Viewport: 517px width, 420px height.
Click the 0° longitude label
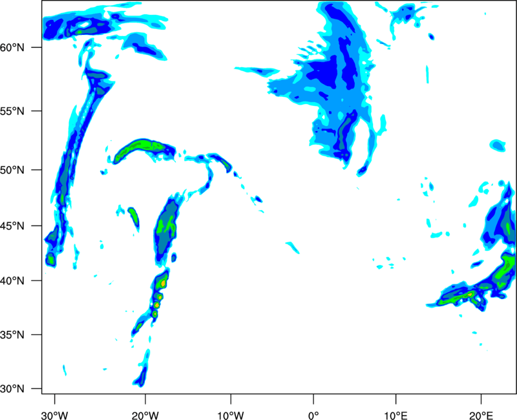click(x=313, y=415)
